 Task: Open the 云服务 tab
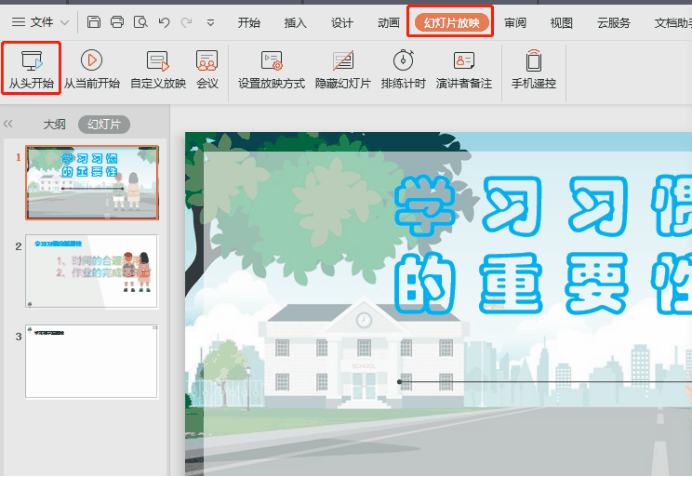(613, 23)
